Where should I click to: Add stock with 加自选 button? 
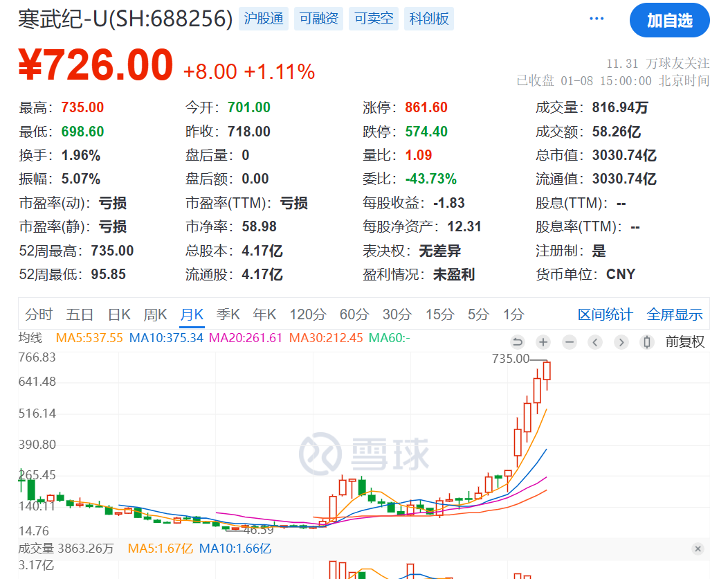click(x=669, y=20)
